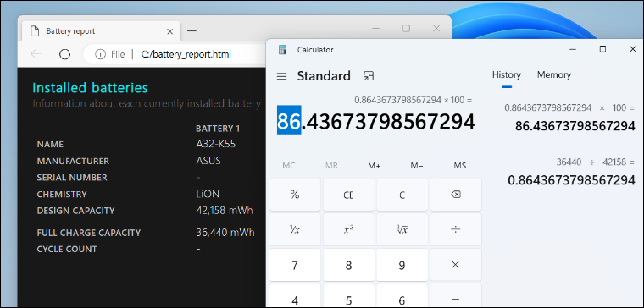Maximize the Calculator window

pyautogui.click(x=602, y=50)
